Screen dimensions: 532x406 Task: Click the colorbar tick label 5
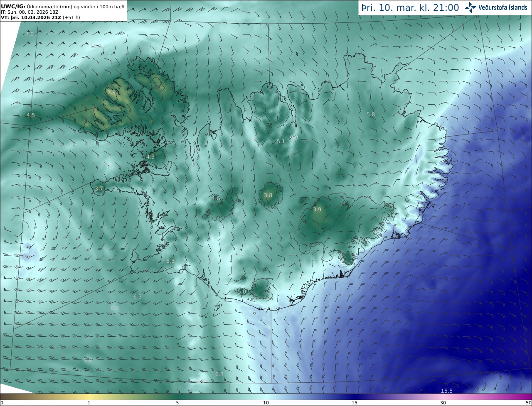177,403
